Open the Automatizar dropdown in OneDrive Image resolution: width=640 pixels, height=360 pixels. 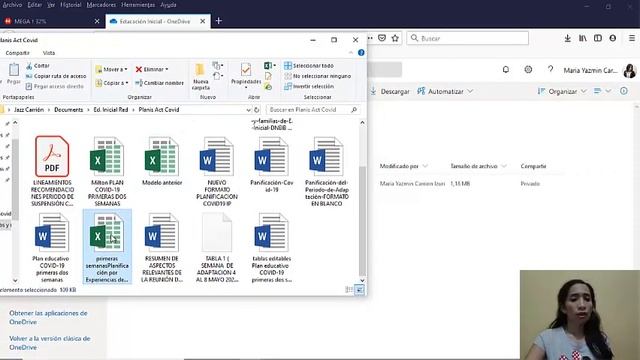coord(445,91)
